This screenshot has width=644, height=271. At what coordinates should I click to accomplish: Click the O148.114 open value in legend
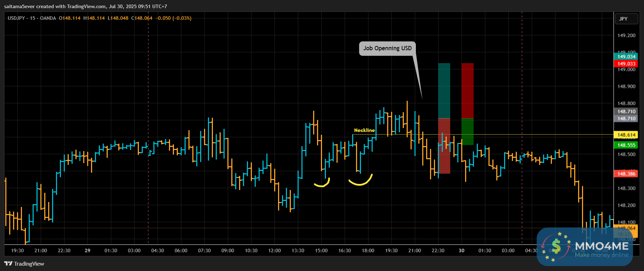(x=70, y=18)
